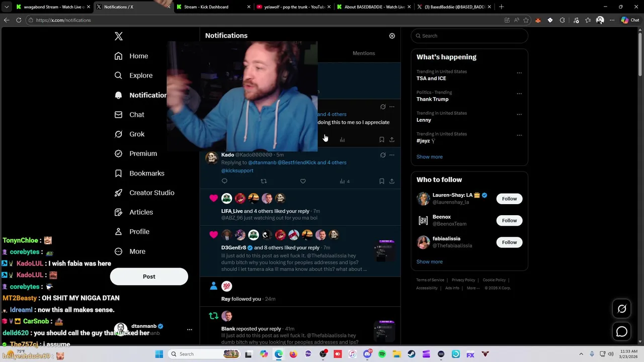Viewport: 644px width, 362px height.
Task: Open new browser tab plus button
Action: tap(501, 7)
